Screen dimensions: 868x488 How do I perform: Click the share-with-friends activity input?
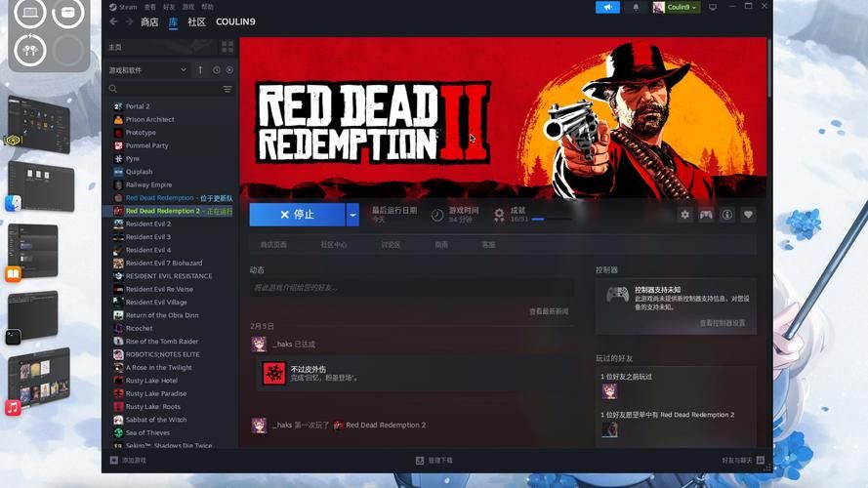[x=411, y=288]
